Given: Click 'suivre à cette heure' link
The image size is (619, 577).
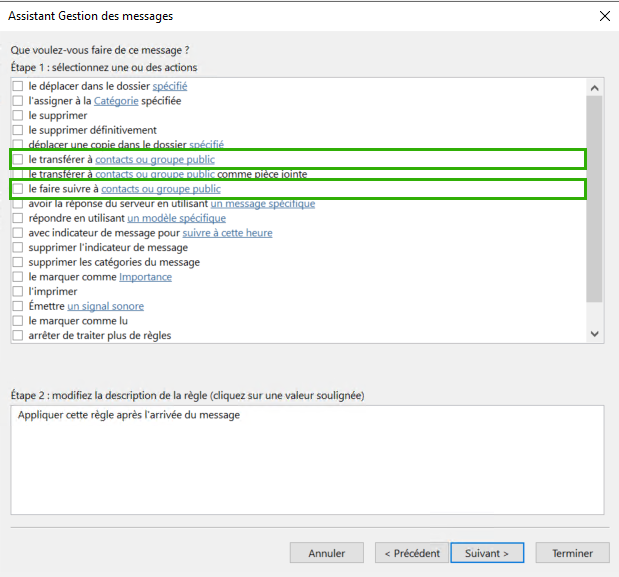Looking at the screenshot, I should coord(227,233).
